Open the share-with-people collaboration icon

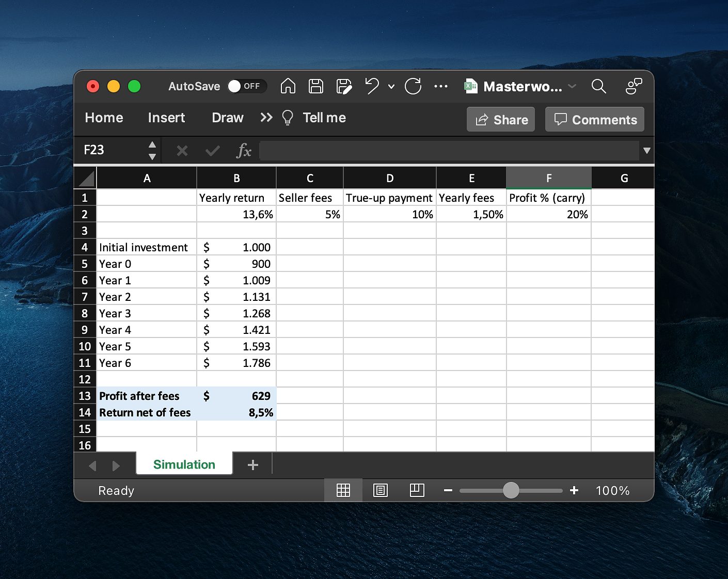[x=633, y=86]
